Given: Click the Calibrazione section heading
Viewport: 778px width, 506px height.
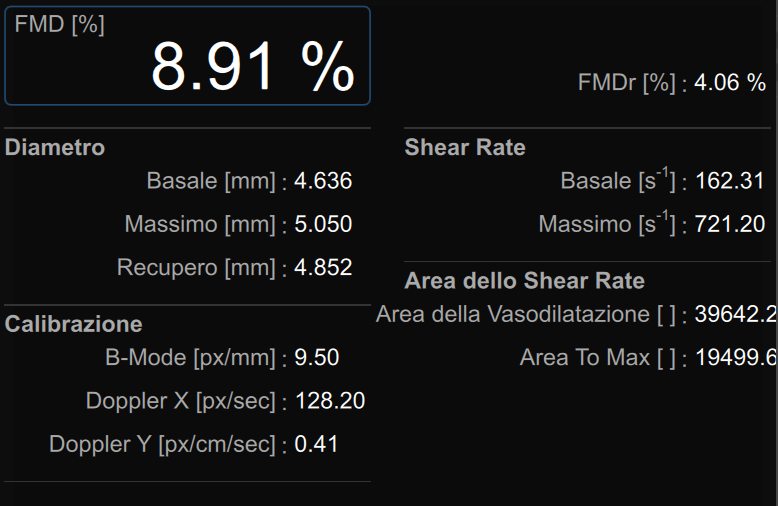Looking at the screenshot, I should tap(74, 324).
